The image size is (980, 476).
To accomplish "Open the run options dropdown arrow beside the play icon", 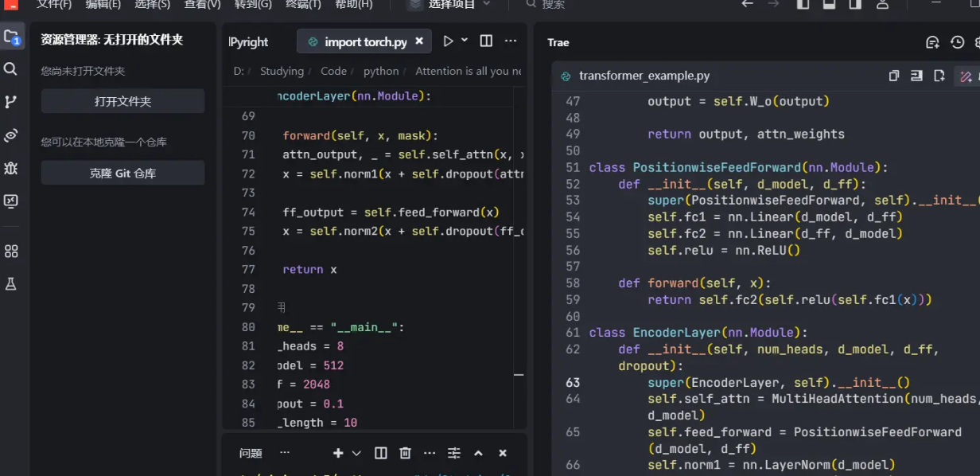I will (x=465, y=41).
